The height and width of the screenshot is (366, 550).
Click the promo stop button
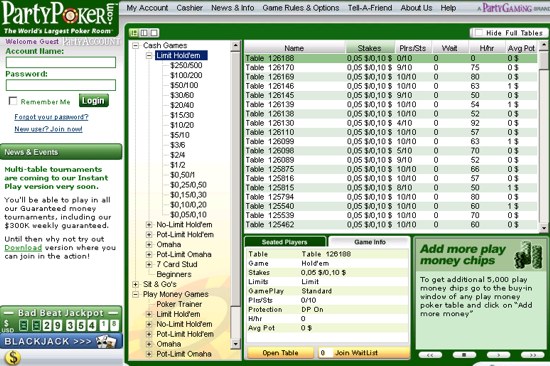pos(464,355)
